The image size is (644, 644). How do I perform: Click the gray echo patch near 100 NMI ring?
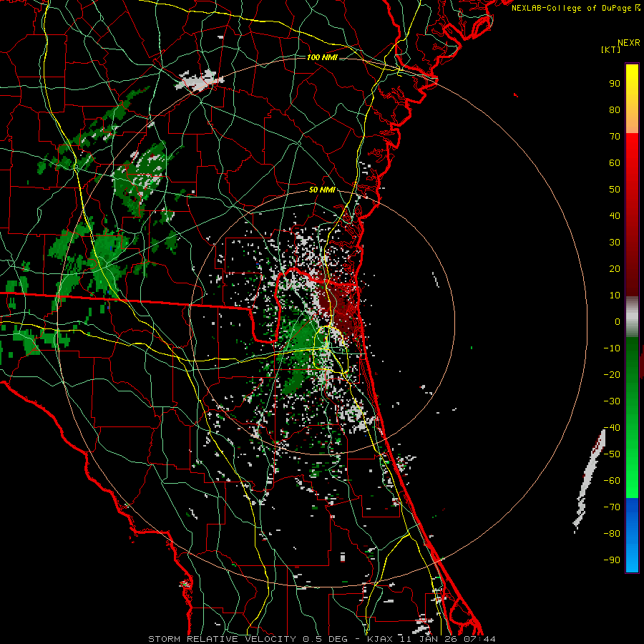point(198,80)
